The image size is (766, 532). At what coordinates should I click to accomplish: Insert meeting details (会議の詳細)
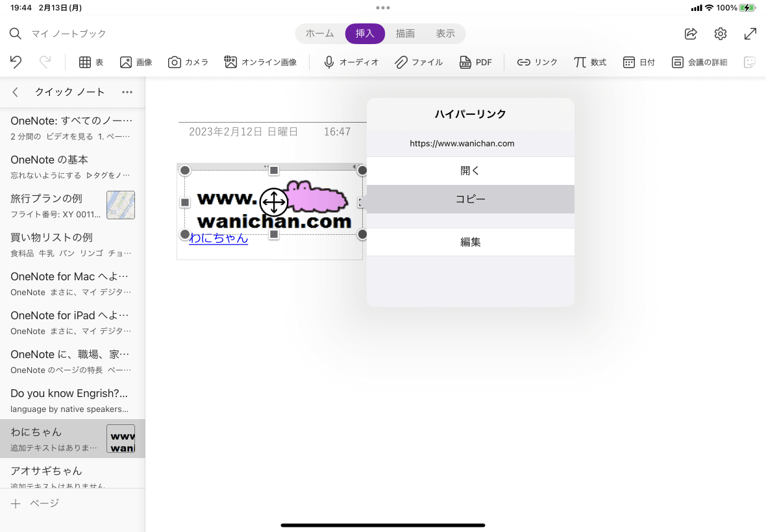pyautogui.click(x=699, y=62)
